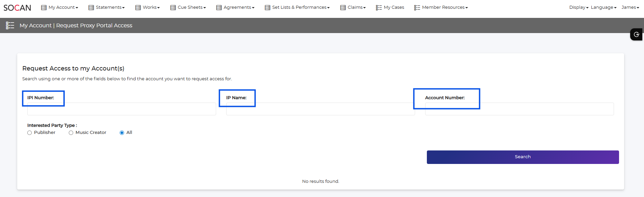This screenshot has width=644, height=197.
Task: Click the icon beside Agreements
Action: point(219,7)
